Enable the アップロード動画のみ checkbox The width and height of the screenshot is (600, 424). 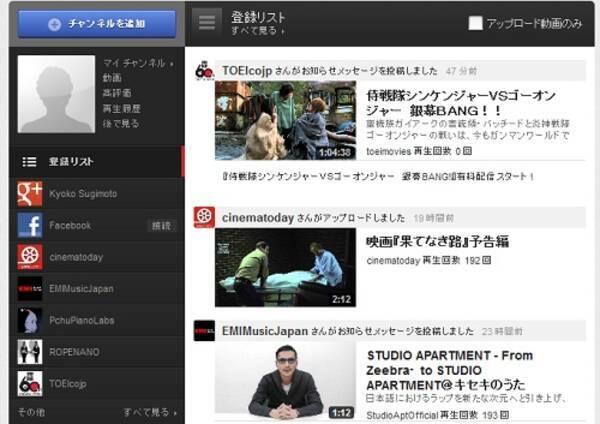(x=475, y=23)
